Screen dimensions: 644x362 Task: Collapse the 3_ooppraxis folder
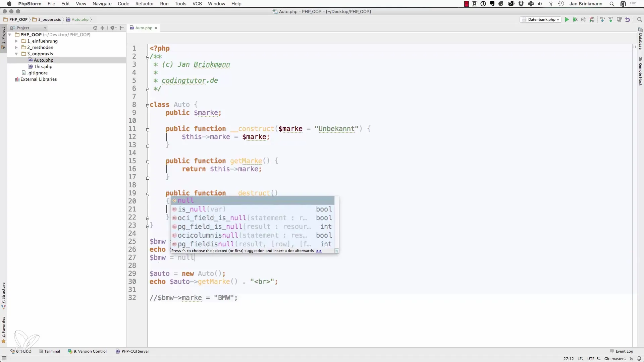tap(16, 54)
